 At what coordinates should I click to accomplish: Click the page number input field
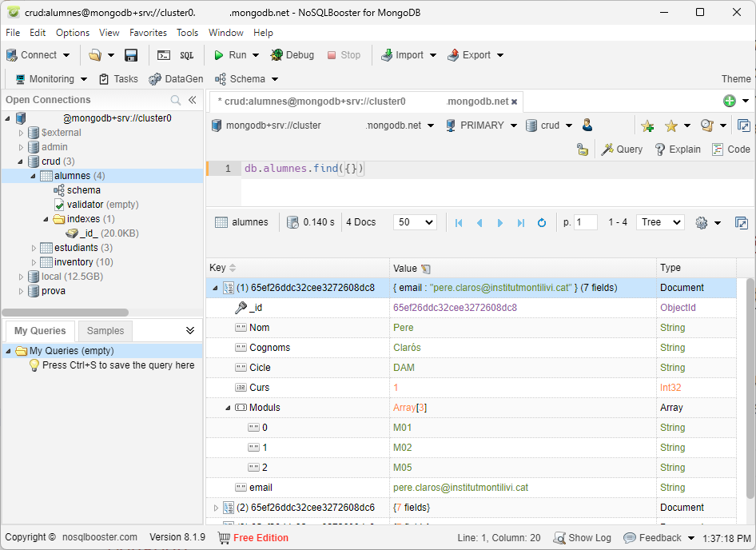point(585,222)
